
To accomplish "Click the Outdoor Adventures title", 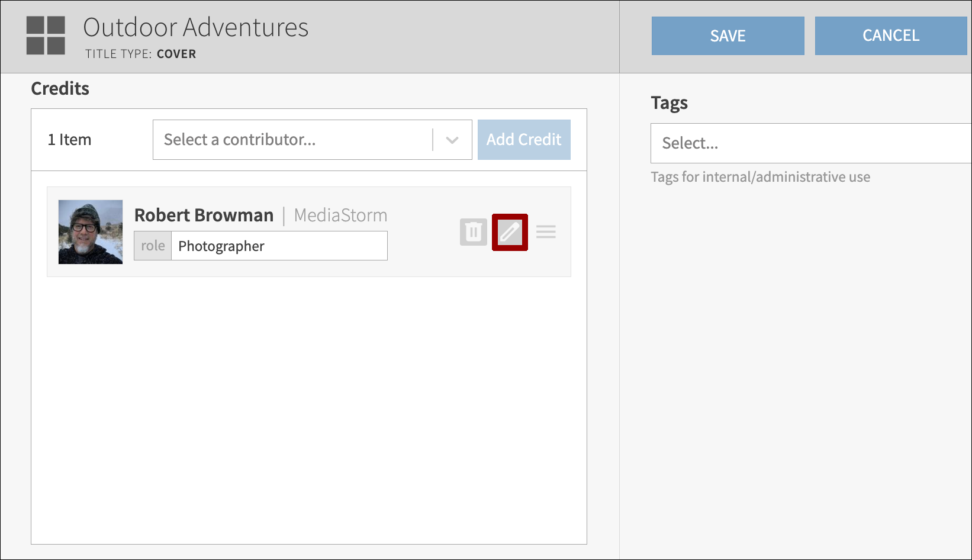I will [197, 27].
